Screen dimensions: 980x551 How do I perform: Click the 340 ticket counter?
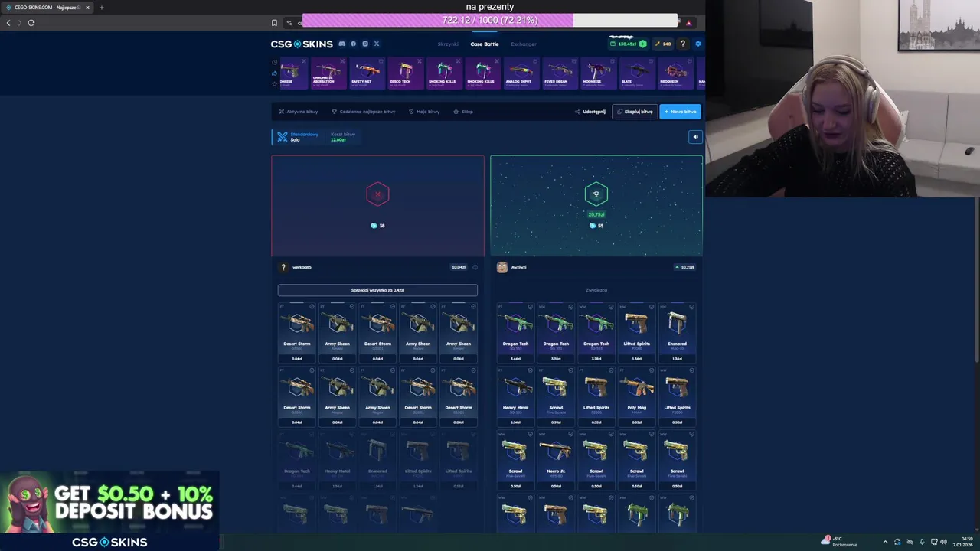pyautogui.click(x=662, y=44)
